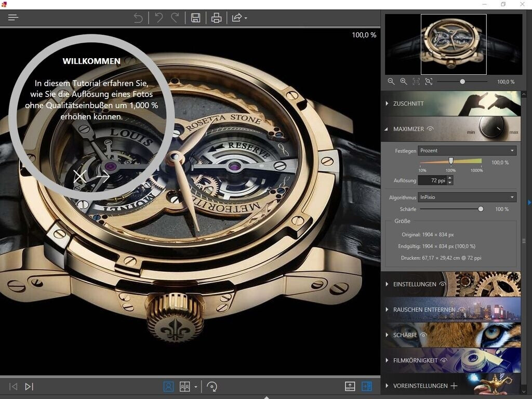Click the zoom in magnifier icon
532x399 pixels.
404,82
